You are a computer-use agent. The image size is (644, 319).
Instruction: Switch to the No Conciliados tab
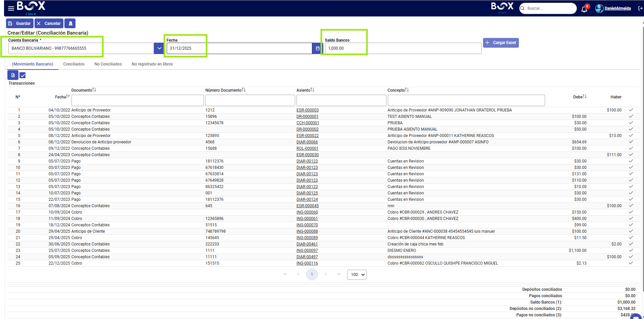(x=108, y=64)
